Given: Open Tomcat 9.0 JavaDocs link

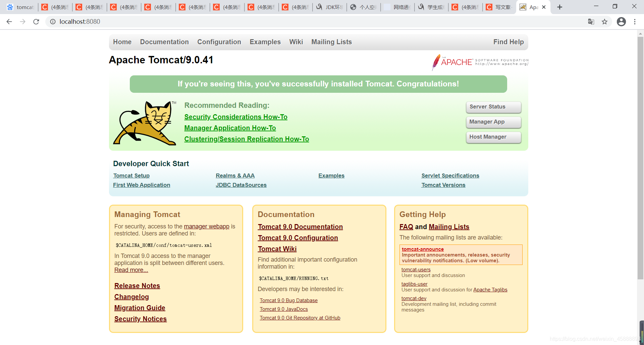Looking at the screenshot, I should point(284,309).
